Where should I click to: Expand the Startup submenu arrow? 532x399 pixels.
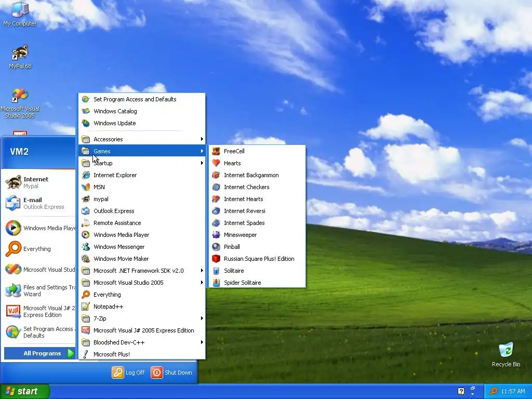point(202,163)
